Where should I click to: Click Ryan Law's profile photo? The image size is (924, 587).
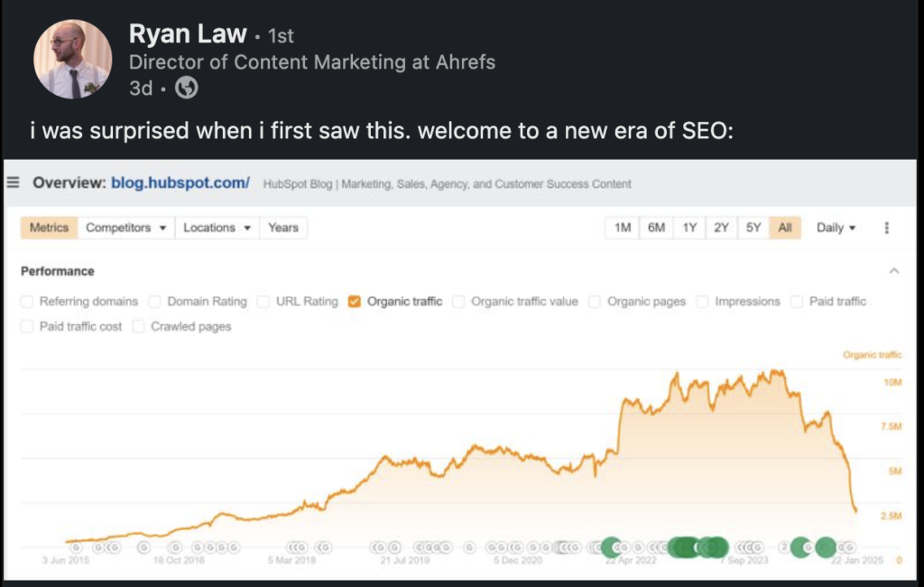(72, 59)
